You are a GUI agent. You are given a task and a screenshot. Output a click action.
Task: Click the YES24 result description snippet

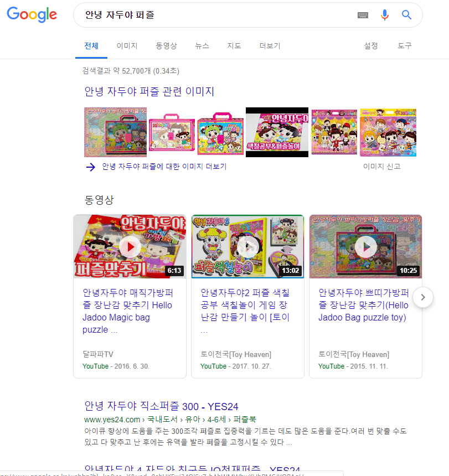tap(245, 437)
